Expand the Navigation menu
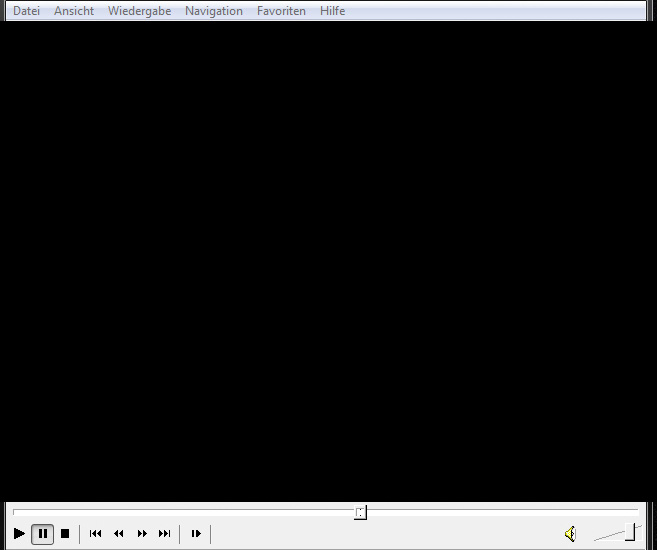 point(214,11)
